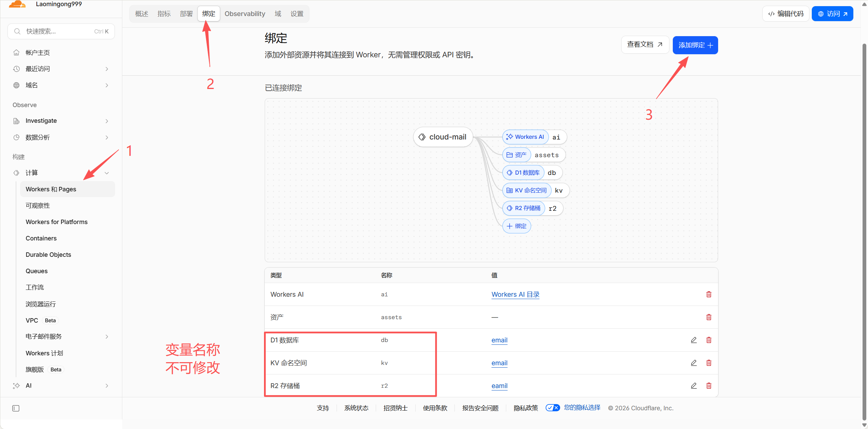Edit the KV 命名空间 kv binding

coord(694,363)
